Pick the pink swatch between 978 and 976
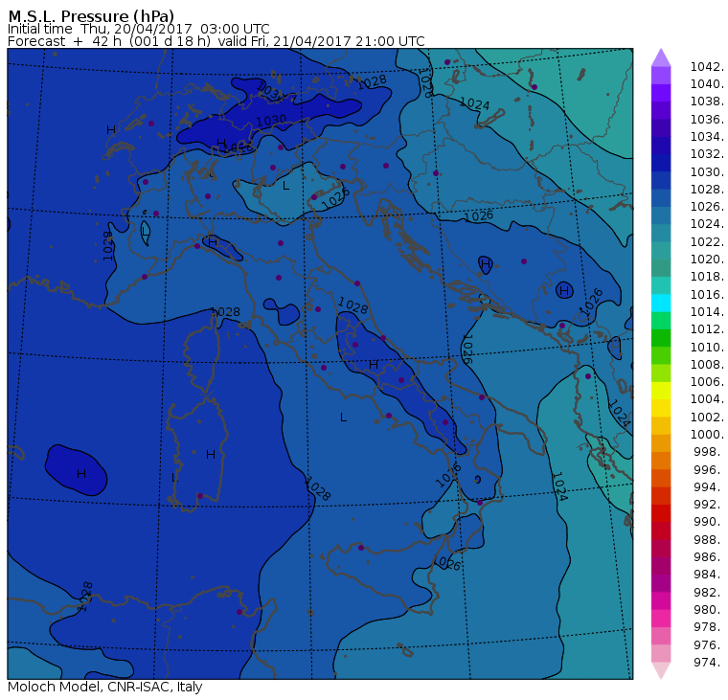This screenshot has width=728, height=700. click(661, 636)
